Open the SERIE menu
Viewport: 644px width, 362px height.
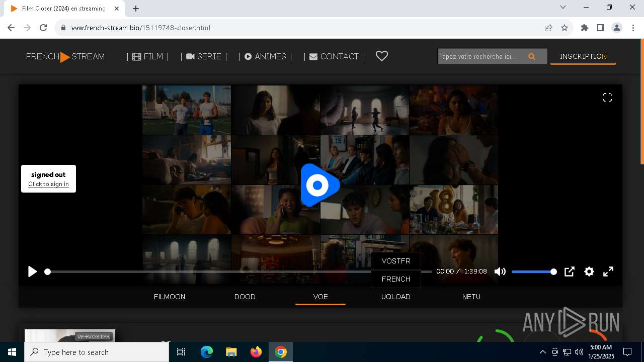(204, 57)
